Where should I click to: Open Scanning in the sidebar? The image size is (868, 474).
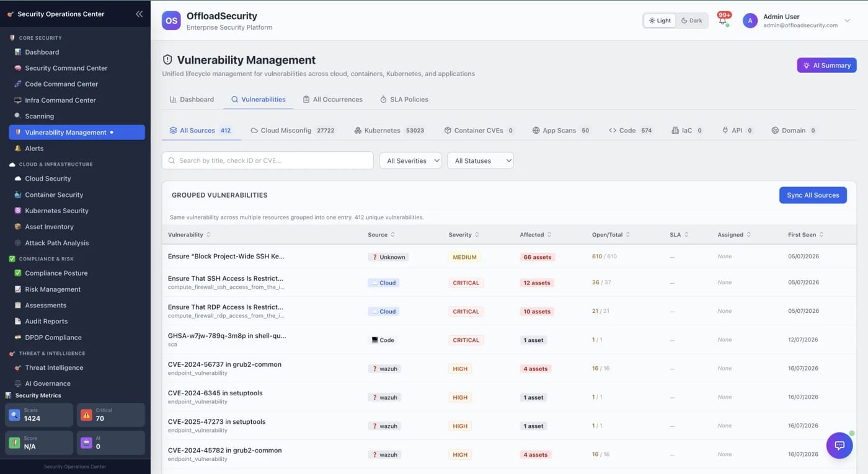tap(40, 116)
